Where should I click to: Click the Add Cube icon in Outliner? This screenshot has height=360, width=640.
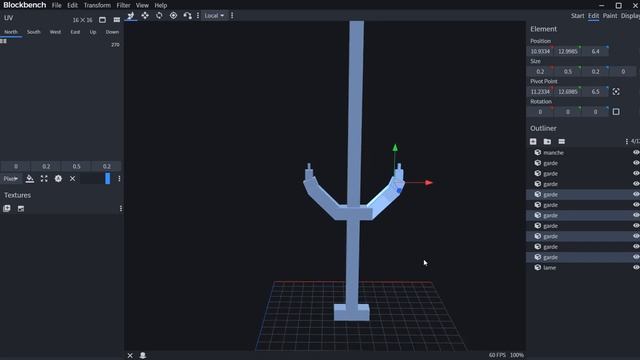(x=533, y=141)
